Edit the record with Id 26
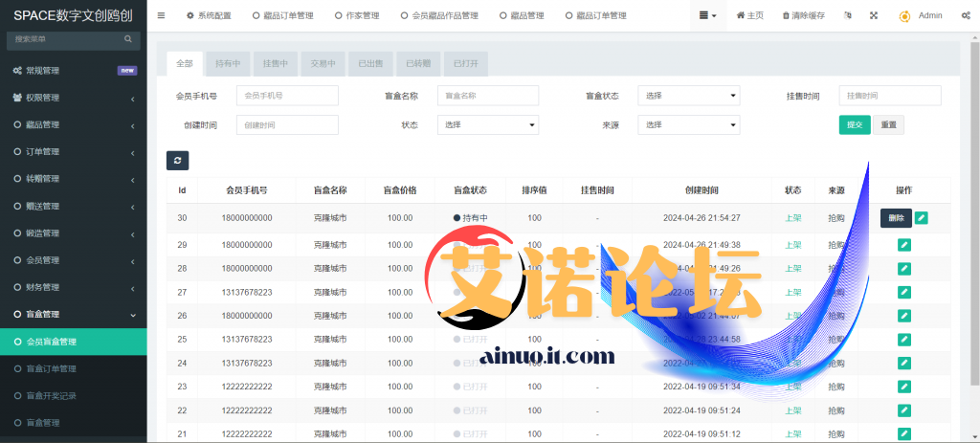Image resolution: width=980 pixels, height=443 pixels. [903, 316]
